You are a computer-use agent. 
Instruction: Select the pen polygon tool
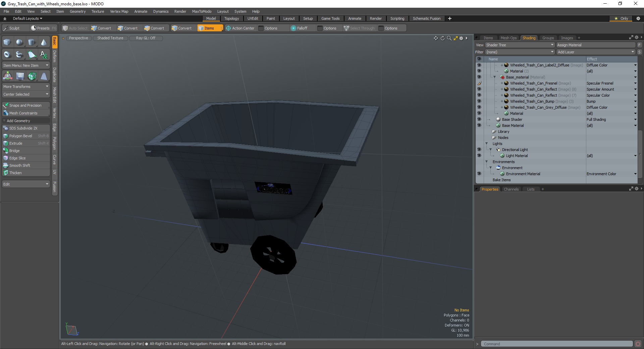click(x=32, y=54)
